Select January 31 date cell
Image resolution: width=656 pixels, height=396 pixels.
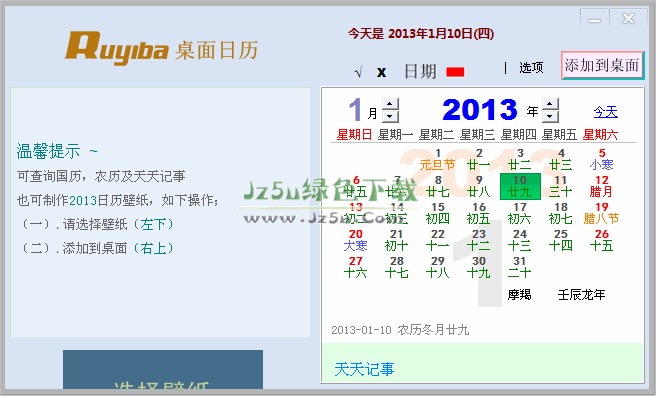coord(520,267)
